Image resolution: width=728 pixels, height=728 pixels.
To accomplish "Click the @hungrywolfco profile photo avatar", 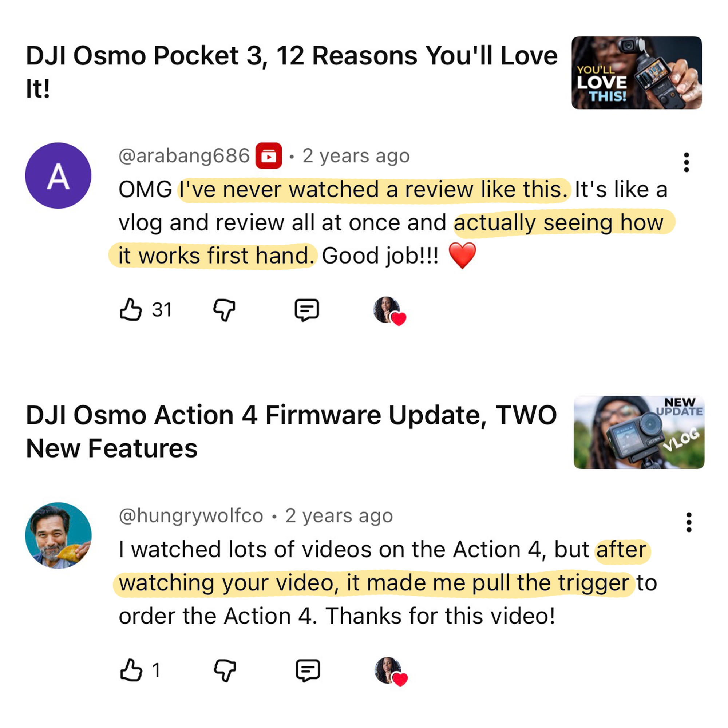I will click(x=58, y=535).
